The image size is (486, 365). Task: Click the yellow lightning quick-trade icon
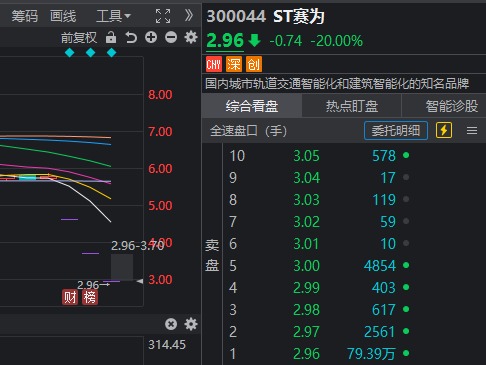[444, 130]
